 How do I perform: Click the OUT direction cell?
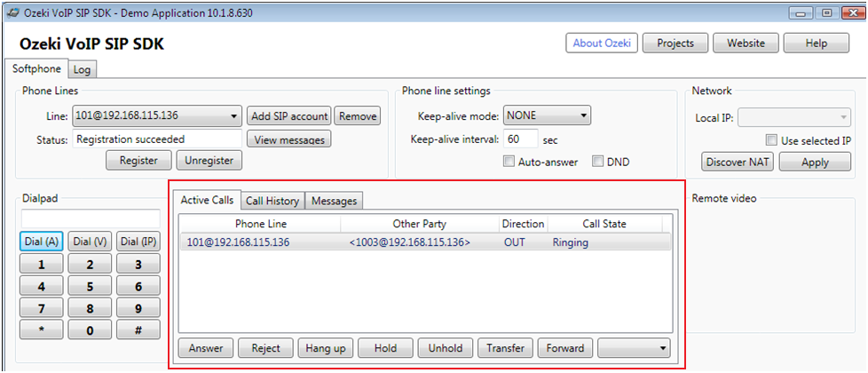[x=514, y=242]
